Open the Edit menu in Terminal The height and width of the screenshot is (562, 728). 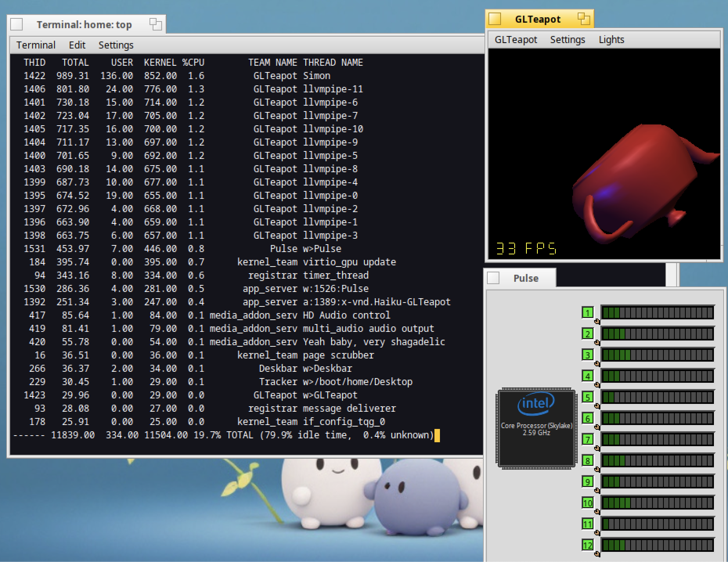pyautogui.click(x=77, y=45)
